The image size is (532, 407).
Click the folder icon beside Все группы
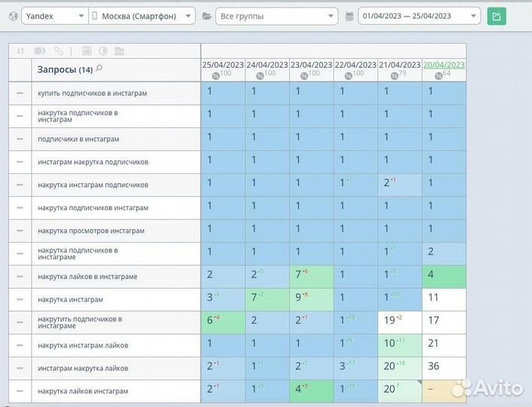pos(207,16)
